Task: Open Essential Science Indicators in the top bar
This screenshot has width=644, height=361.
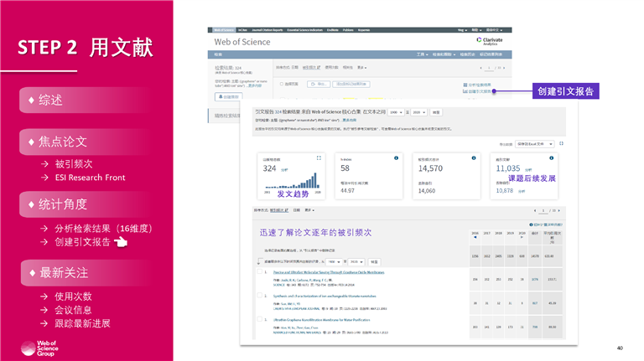Action: click(x=304, y=30)
